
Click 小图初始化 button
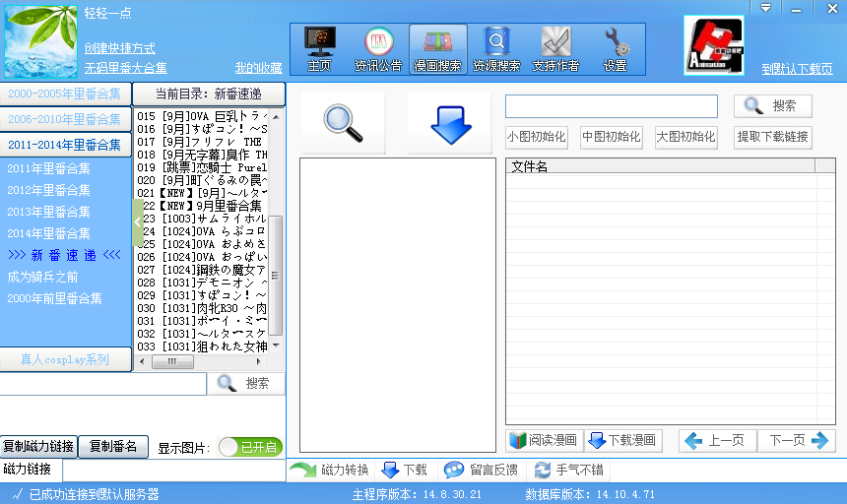tap(537, 137)
